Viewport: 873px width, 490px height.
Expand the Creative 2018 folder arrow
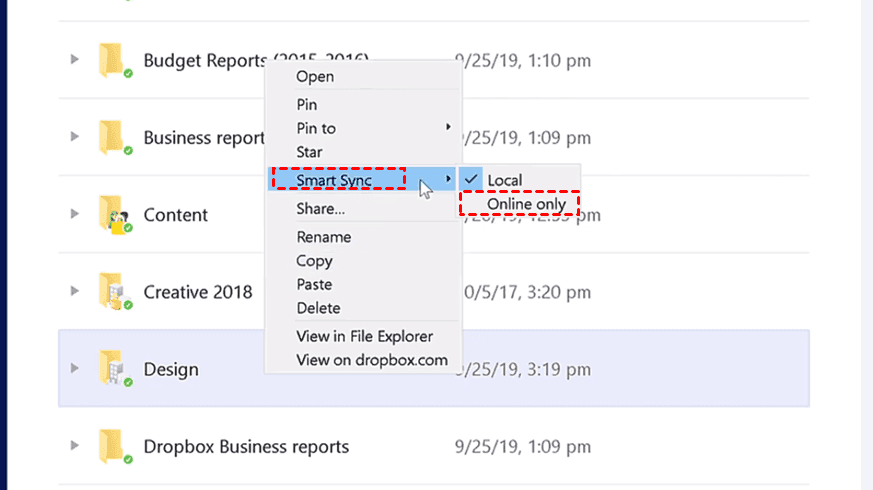click(74, 291)
